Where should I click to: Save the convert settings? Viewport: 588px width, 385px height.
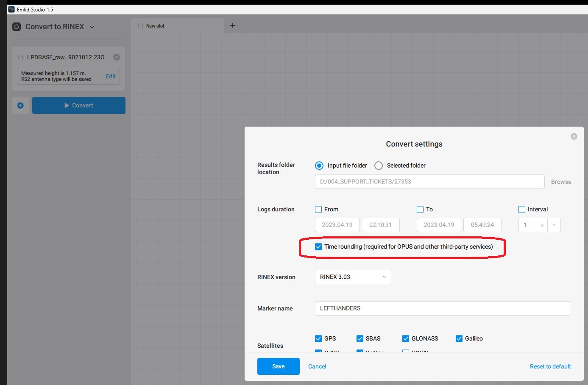(x=279, y=366)
